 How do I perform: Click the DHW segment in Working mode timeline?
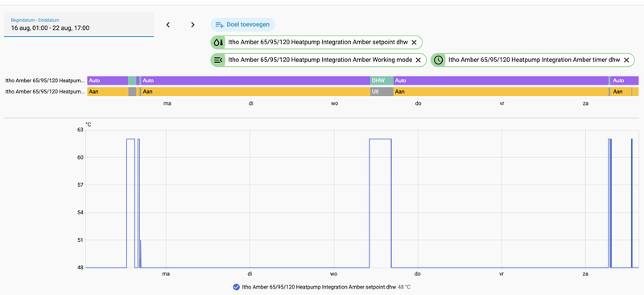click(382, 81)
